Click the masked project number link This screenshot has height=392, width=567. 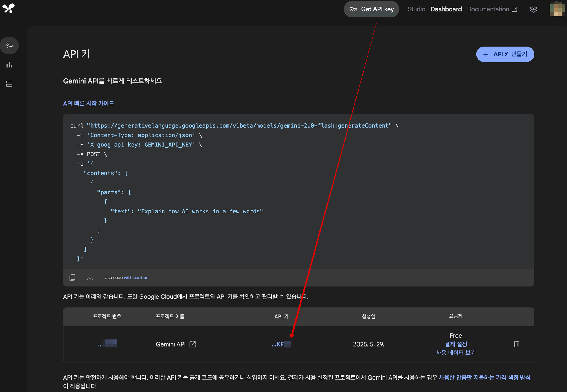click(108, 344)
